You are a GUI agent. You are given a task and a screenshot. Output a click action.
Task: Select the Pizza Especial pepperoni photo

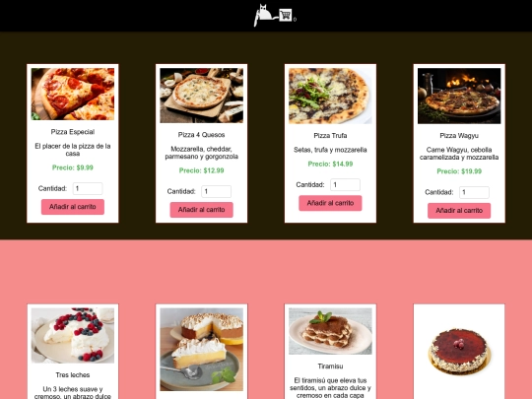73,94
